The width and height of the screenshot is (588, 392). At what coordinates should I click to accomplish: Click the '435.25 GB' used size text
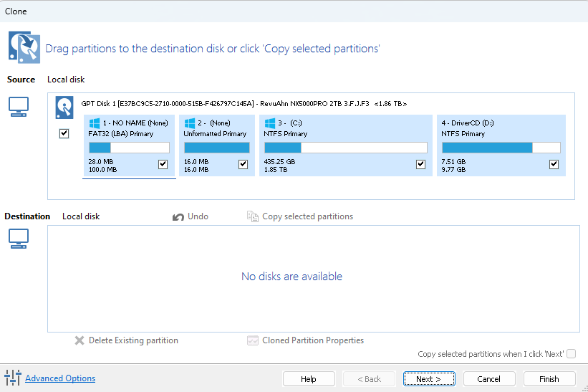click(x=279, y=162)
